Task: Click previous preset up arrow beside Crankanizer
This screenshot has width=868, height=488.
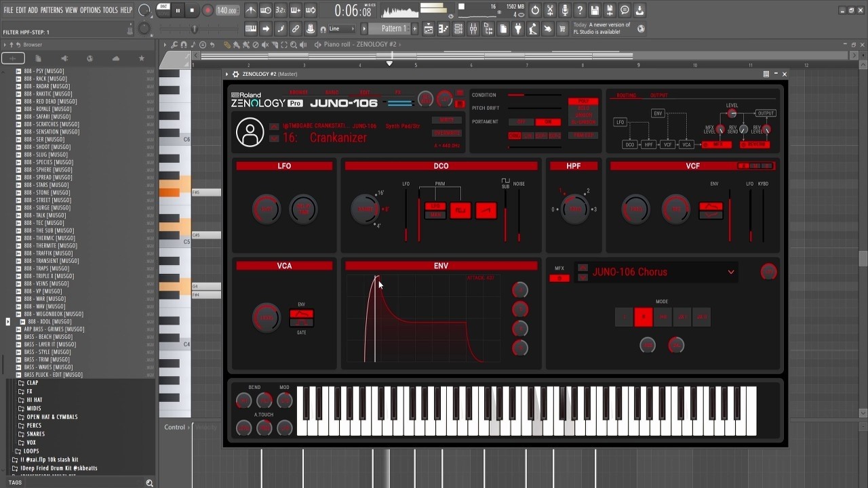Action: pos(274,127)
